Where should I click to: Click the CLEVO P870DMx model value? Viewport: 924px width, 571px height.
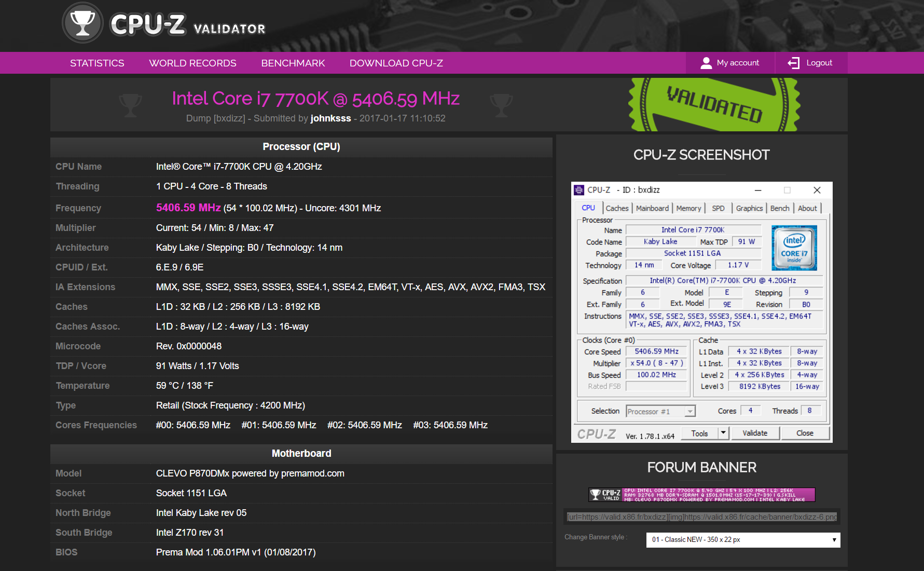250,473
